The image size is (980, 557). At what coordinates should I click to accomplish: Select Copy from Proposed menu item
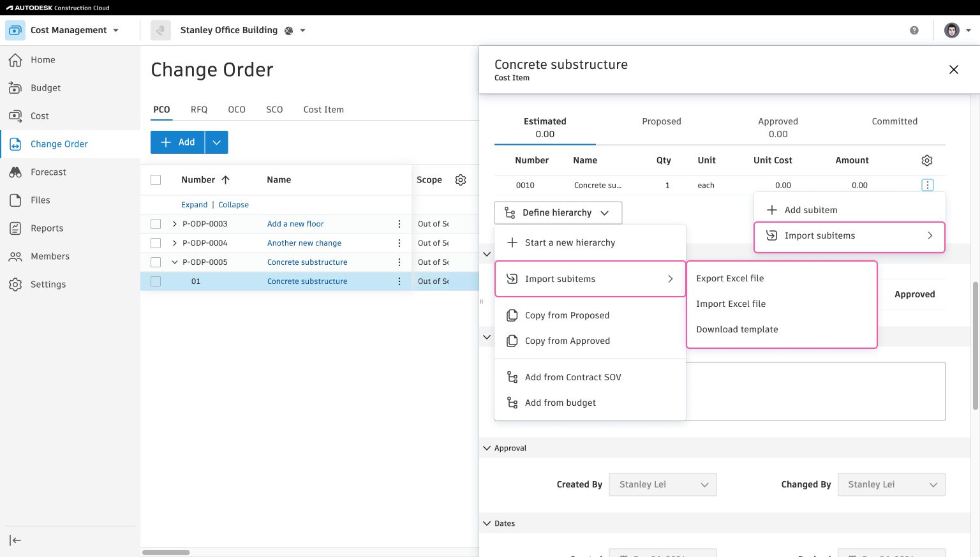[x=567, y=315]
